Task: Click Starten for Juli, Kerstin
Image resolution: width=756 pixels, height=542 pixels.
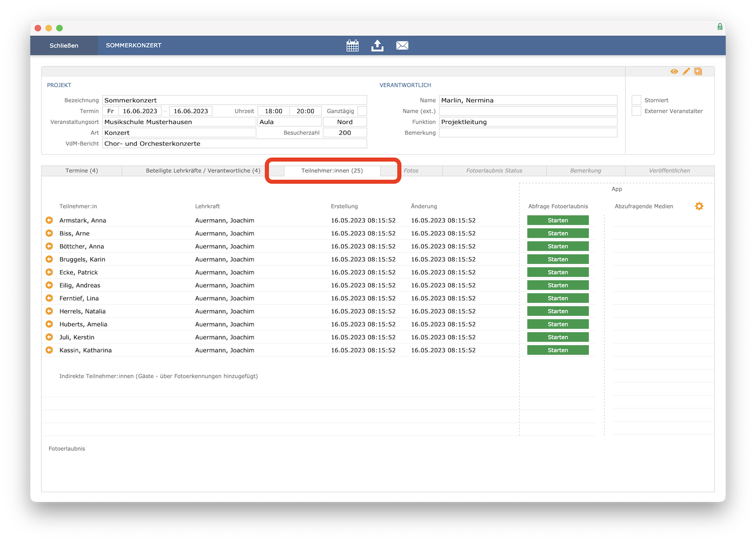Action: tap(558, 337)
